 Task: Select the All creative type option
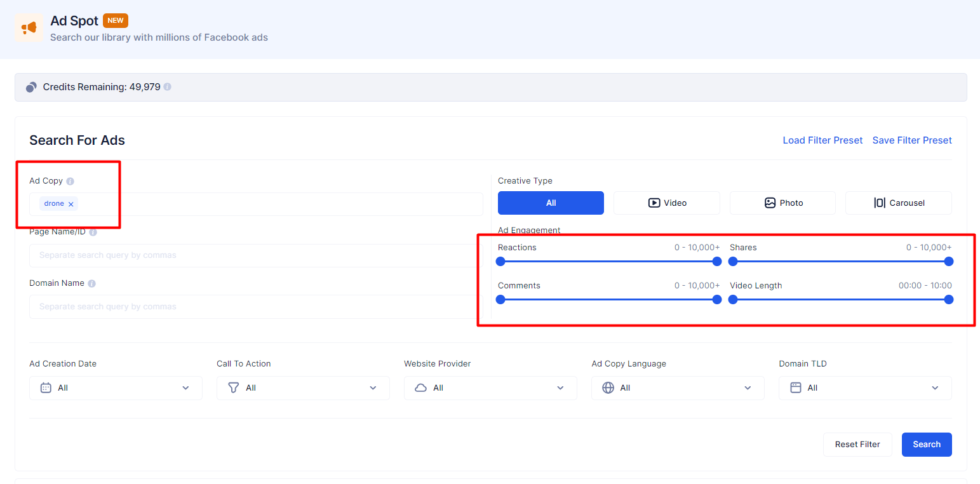click(x=551, y=203)
